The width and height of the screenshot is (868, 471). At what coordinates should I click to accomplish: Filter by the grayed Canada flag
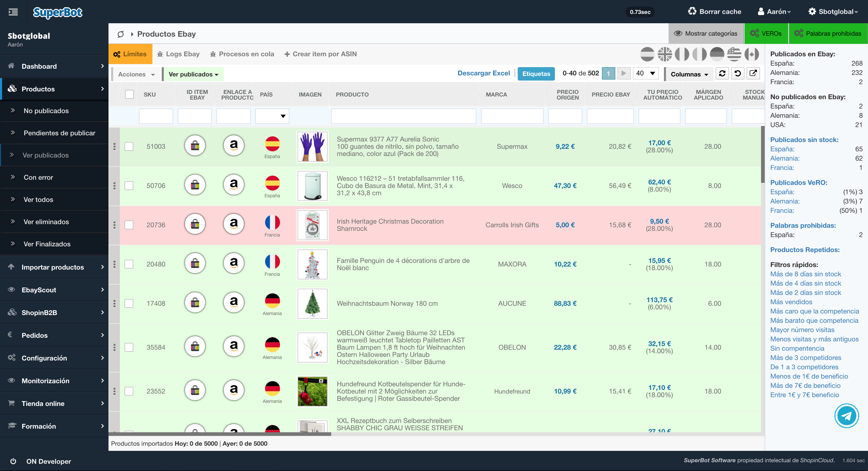tap(752, 54)
